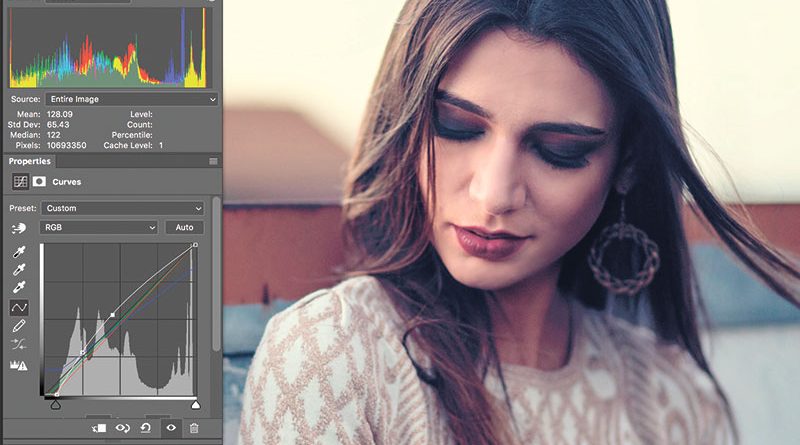This screenshot has width=800, height=445.
Task: Toggle clip adjustment to layer below
Action: (x=99, y=428)
